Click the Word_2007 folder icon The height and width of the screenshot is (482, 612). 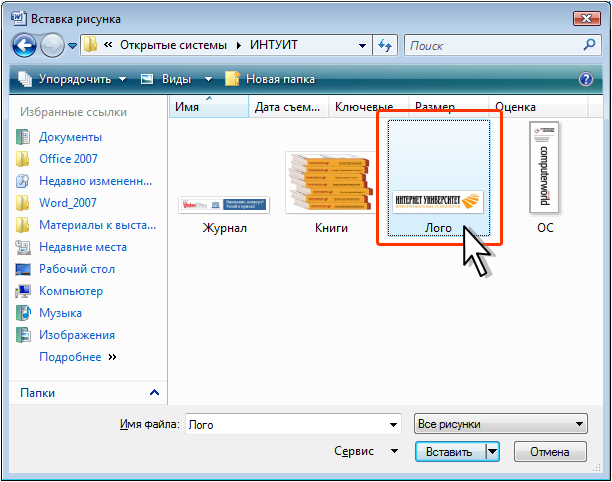tap(23, 203)
